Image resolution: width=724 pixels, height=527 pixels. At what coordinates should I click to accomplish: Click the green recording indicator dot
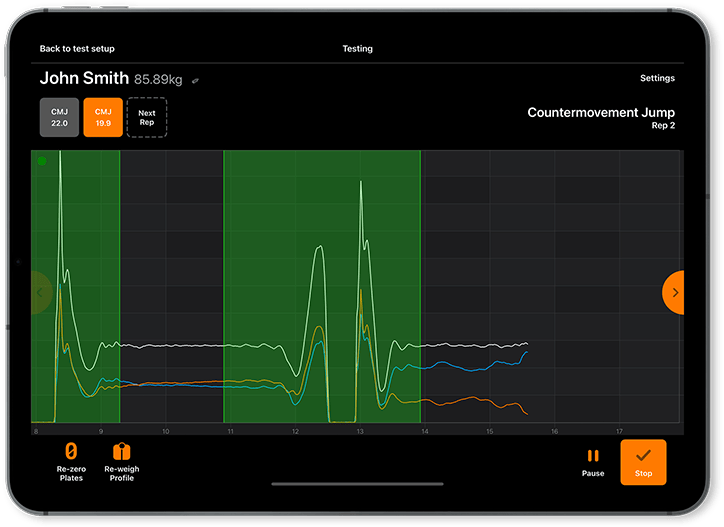pos(42,161)
